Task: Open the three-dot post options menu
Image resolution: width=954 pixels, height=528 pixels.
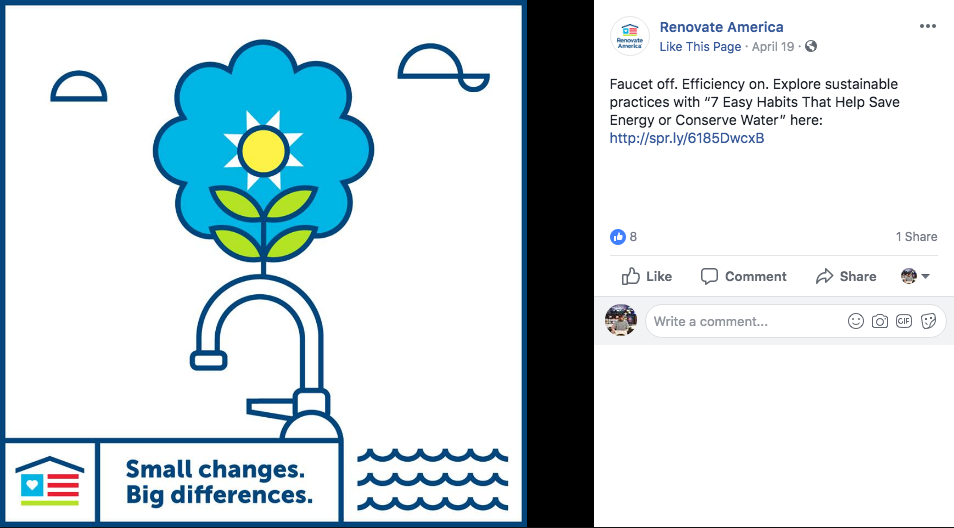Action: point(927,26)
